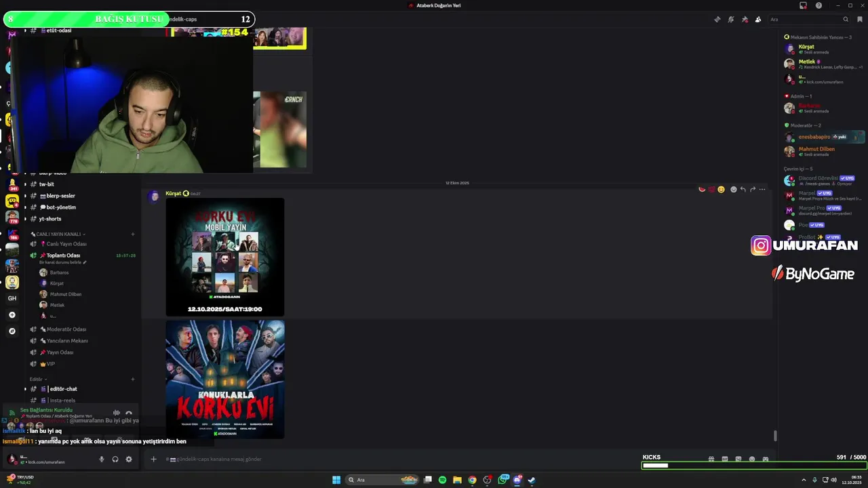Add a server plus icon

coord(12,314)
